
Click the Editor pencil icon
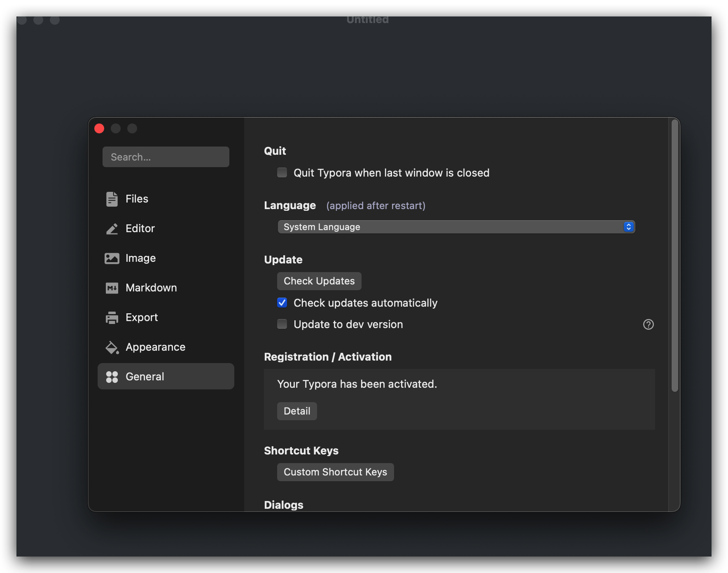(x=112, y=228)
